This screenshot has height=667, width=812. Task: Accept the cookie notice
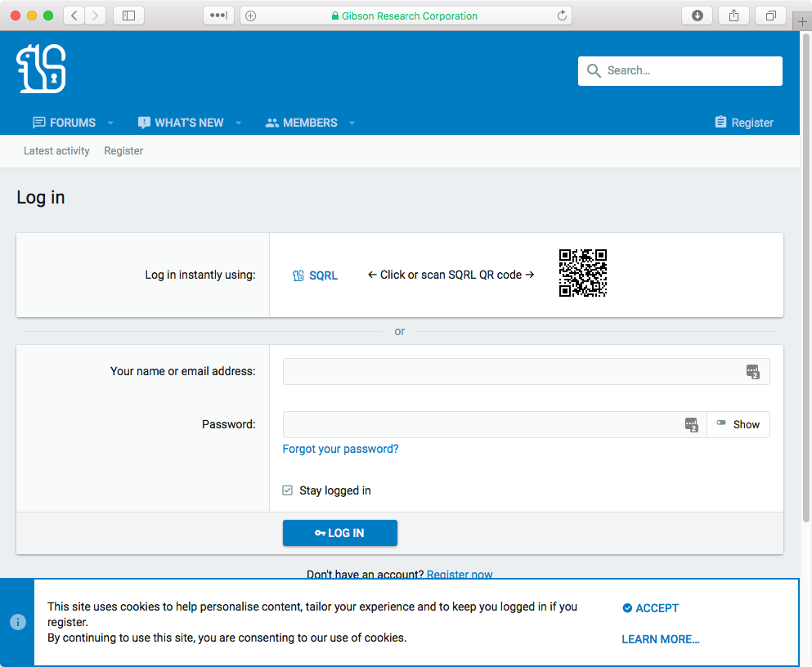(650, 608)
